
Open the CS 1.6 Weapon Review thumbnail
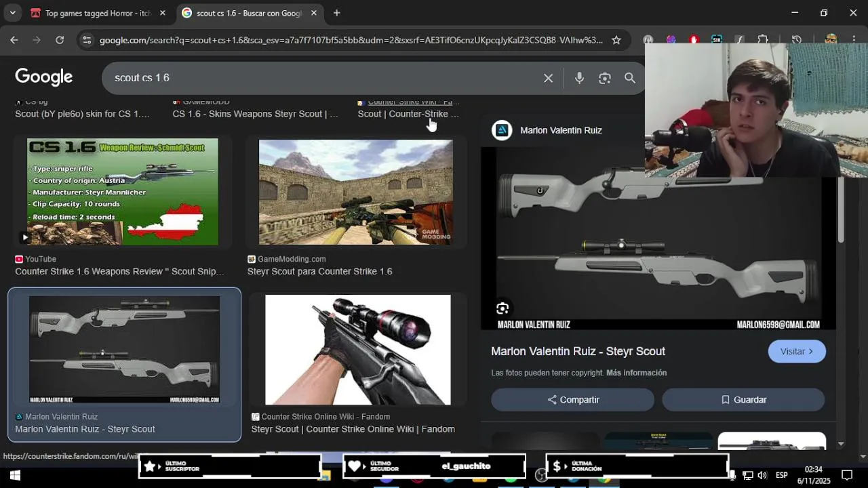(123, 192)
